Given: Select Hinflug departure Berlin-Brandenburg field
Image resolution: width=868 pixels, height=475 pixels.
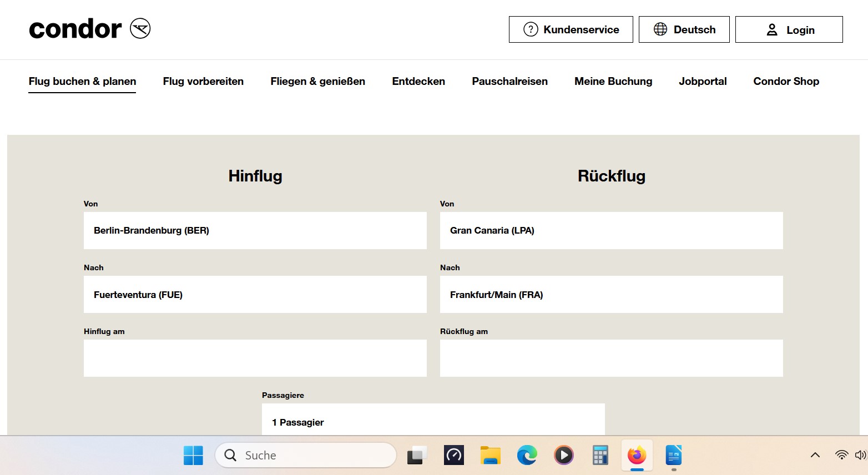Looking at the screenshot, I should click(x=255, y=230).
